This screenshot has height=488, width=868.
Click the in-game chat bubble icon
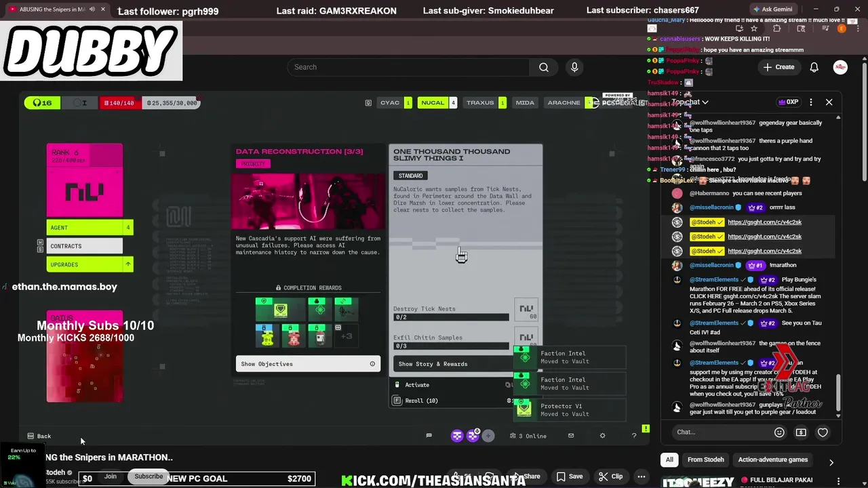pyautogui.click(x=429, y=436)
